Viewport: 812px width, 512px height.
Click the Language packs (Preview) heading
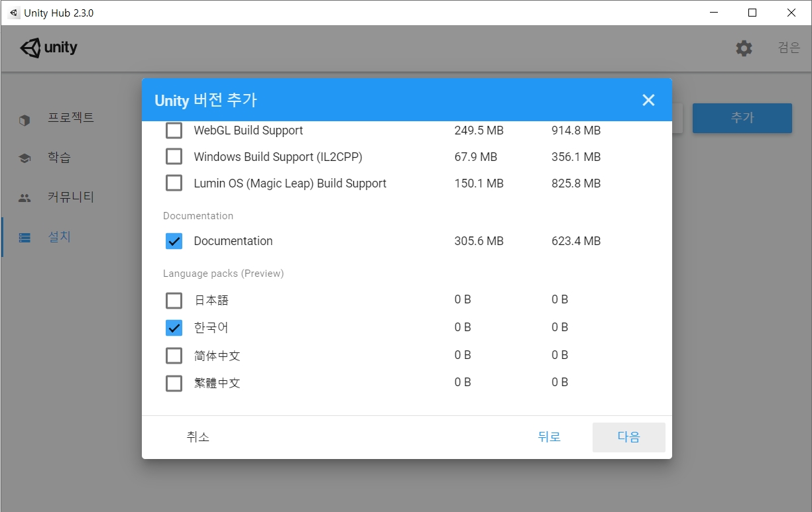(x=223, y=274)
